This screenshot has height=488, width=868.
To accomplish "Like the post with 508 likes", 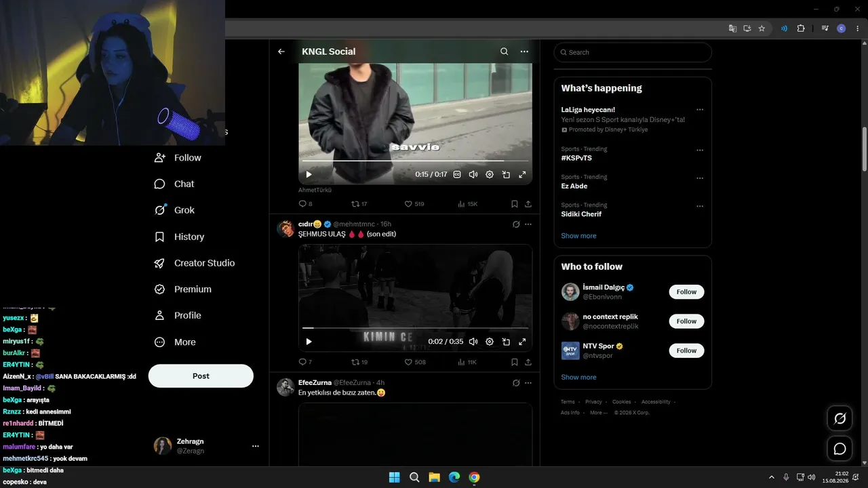I will pyautogui.click(x=415, y=362).
